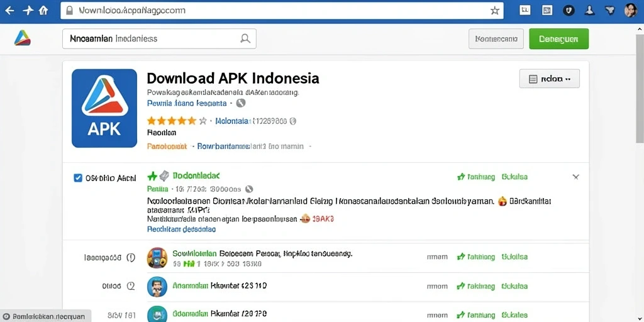Dismiss the first list entry with the X
This screenshot has height=322, width=644.
(x=576, y=177)
